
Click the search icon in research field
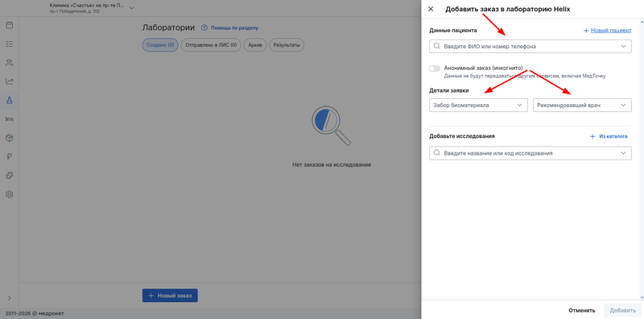pos(436,153)
